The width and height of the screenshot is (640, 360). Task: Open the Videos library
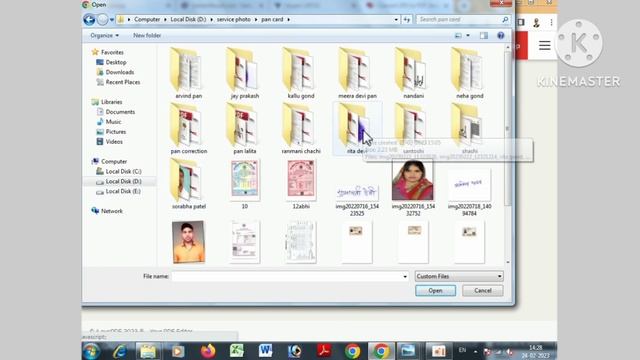pyautogui.click(x=114, y=142)
